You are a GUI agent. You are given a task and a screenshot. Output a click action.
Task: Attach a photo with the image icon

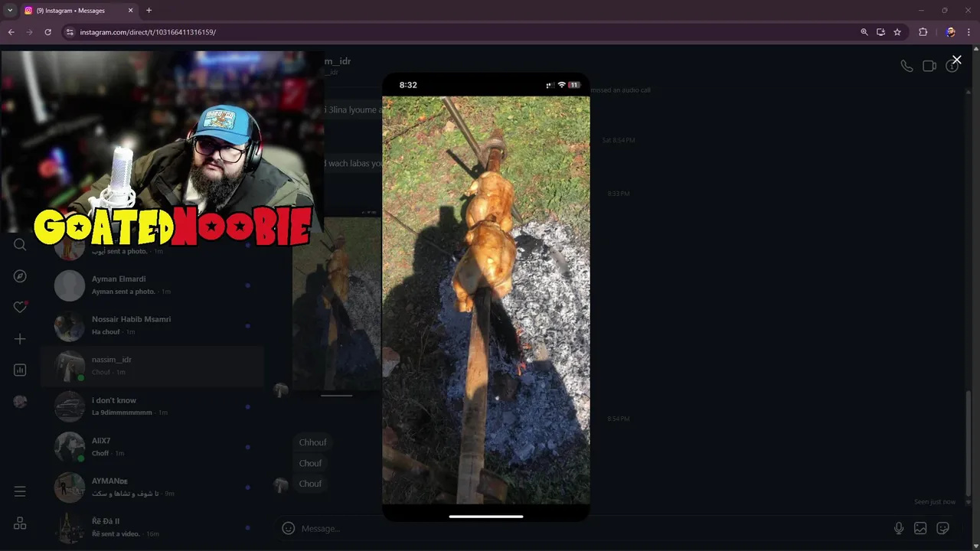click(920, 528)
